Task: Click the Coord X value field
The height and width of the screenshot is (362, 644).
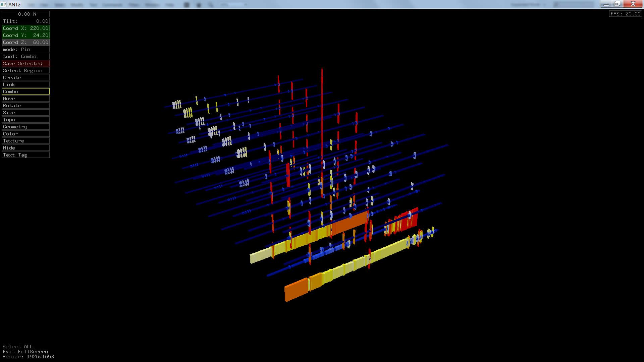Action: pyautogui.click(x=25, y=28)
